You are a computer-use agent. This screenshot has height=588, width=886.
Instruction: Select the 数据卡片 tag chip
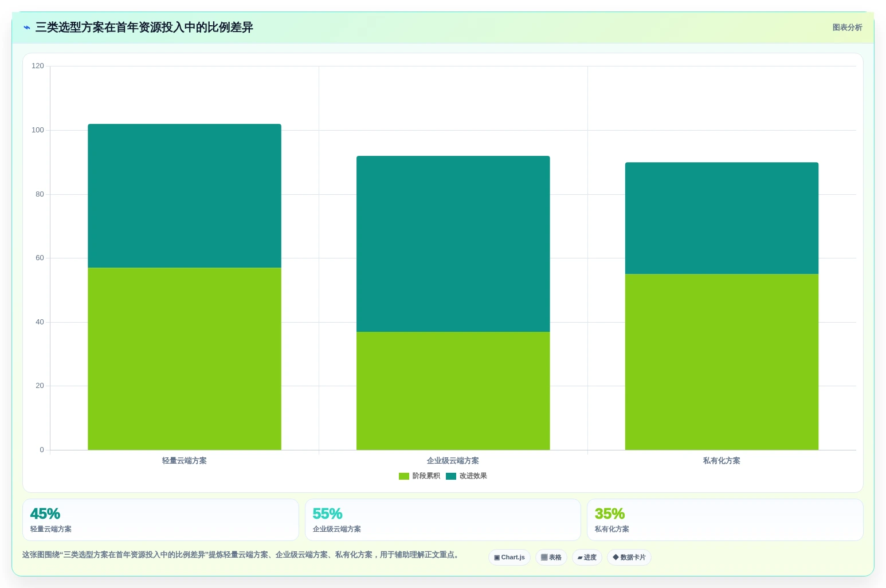[629, 557]
